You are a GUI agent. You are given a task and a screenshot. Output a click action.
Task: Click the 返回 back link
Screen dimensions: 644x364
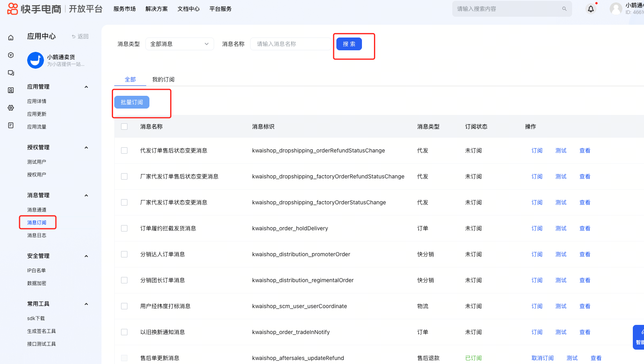coord(80,36)
